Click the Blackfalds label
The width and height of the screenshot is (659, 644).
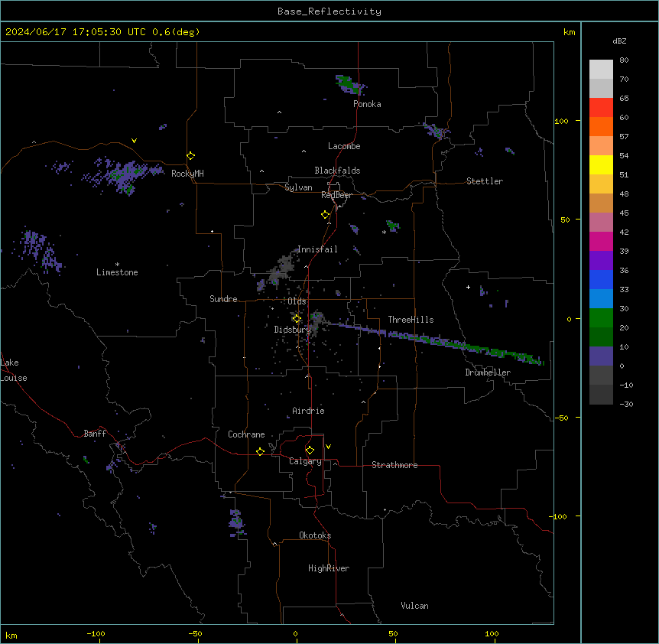[337, 171]
